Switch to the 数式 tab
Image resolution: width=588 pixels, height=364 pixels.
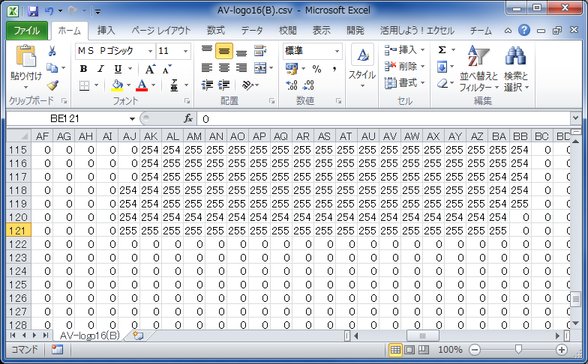point(216,30)
